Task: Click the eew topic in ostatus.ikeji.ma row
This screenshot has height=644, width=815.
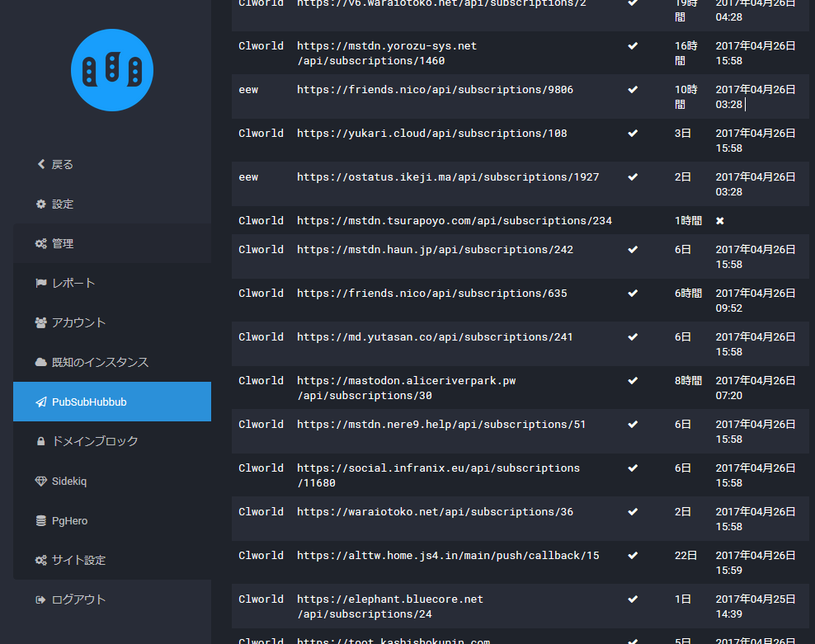Action: [248, 177]
